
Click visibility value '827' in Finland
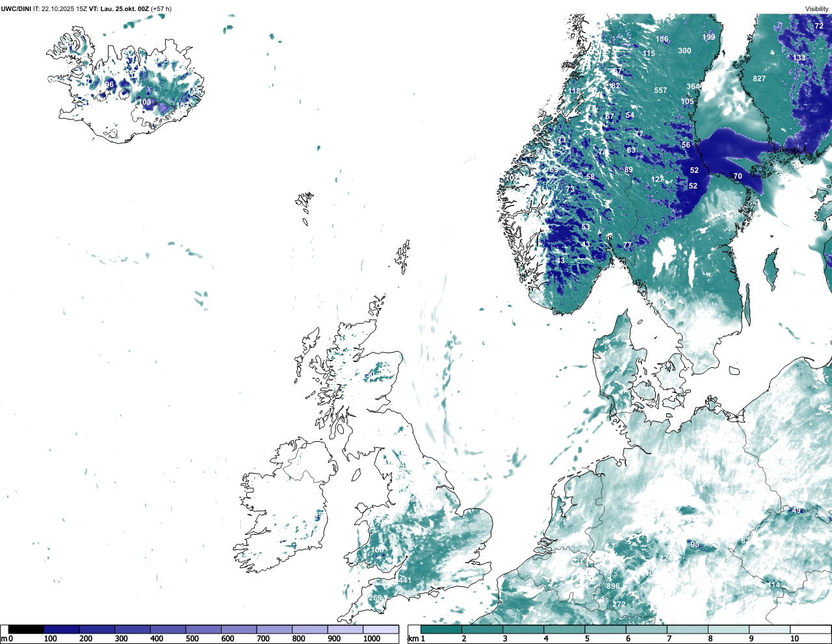759,79
